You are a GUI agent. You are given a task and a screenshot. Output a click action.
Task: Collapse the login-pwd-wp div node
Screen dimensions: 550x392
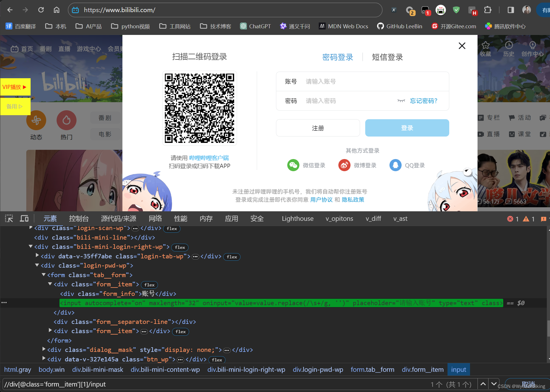tap(37, 265)
